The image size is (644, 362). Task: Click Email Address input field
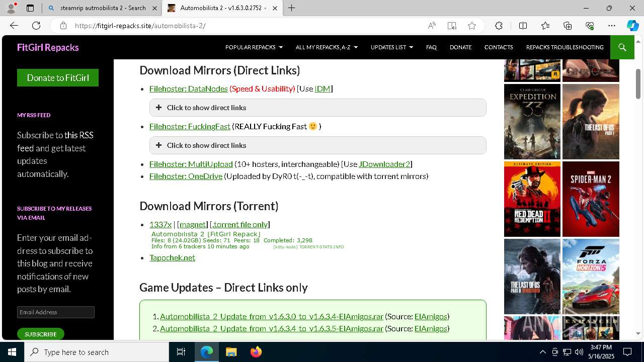tap(55, 312)
